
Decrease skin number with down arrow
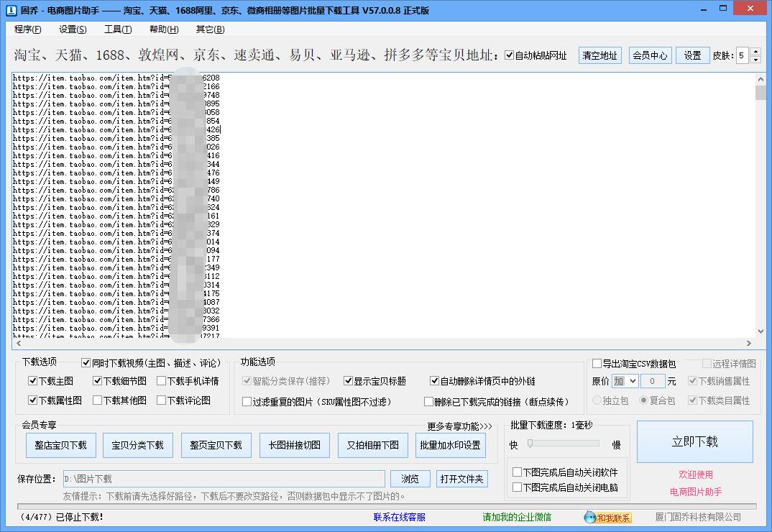755,60
